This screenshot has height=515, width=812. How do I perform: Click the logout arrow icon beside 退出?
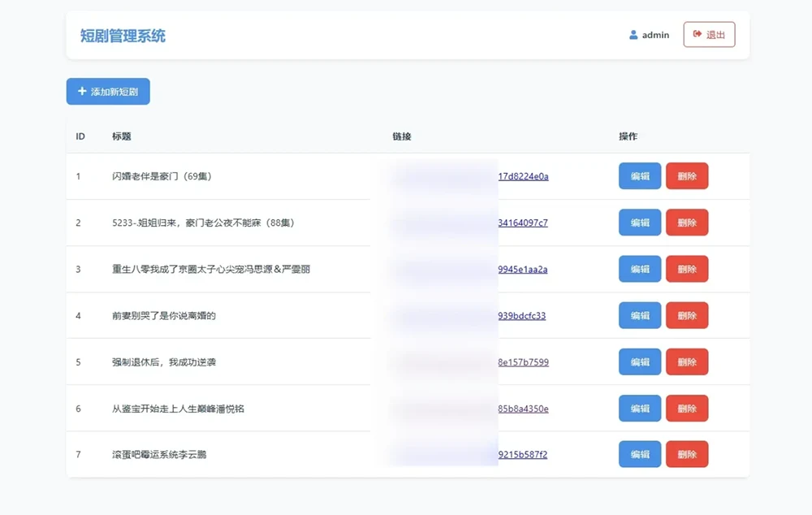pyautogui.click(x=697, y=34)
